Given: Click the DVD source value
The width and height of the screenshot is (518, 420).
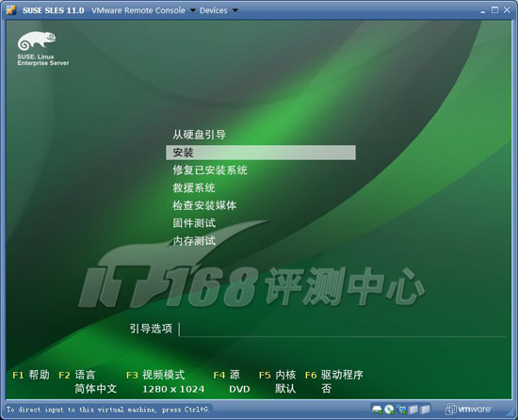Looking at the screenshot, I should [239, 389].
